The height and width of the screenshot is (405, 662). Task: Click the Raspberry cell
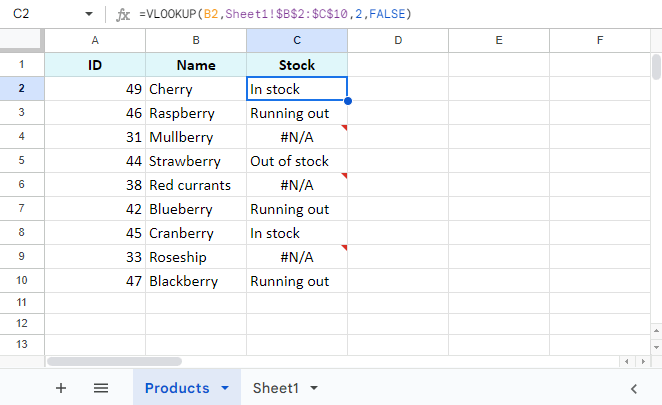pos(196,113)
